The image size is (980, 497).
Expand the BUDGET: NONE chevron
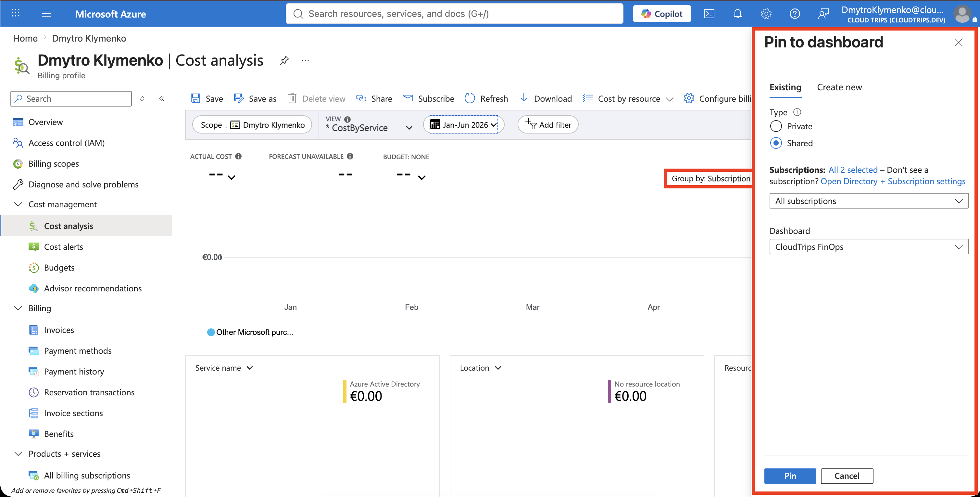[421, 177]
